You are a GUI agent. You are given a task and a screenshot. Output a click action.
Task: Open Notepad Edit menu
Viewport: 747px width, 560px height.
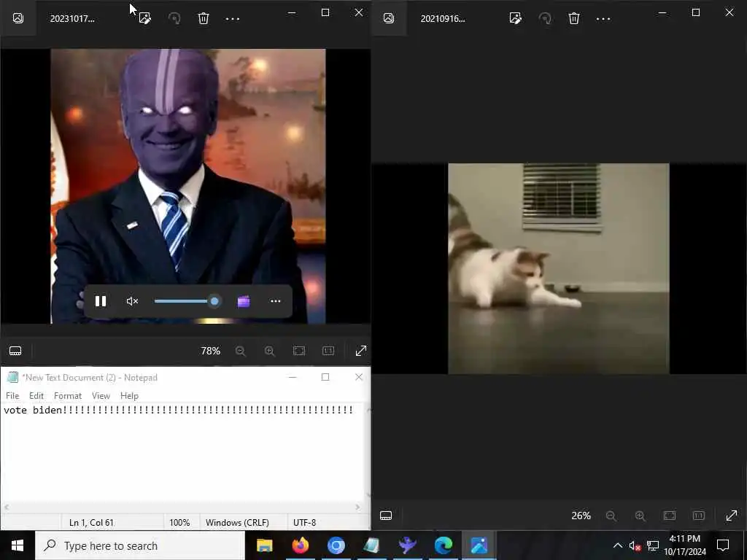pos(36,396)
